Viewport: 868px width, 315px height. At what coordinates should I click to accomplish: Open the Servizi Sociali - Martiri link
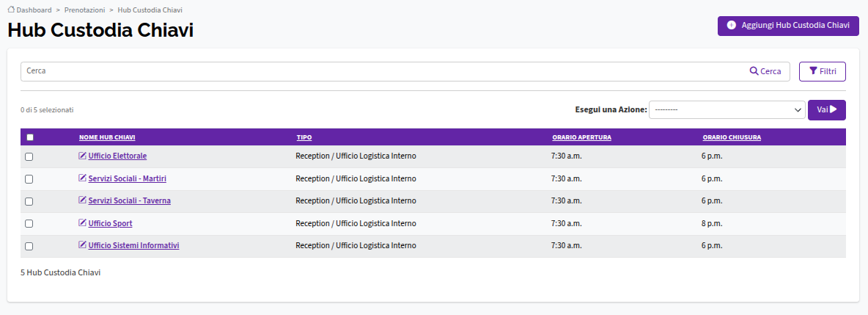tap(128, 178)
